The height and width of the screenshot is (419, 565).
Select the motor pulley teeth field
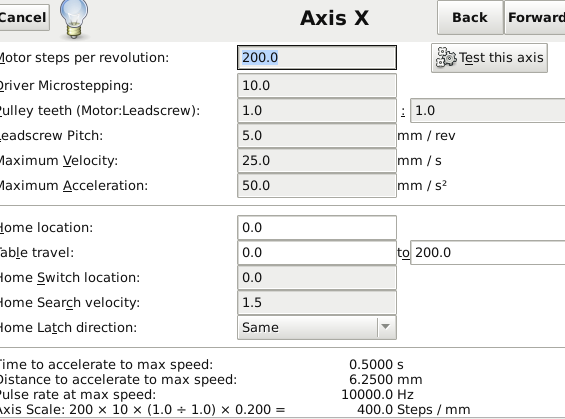[317, 111]
